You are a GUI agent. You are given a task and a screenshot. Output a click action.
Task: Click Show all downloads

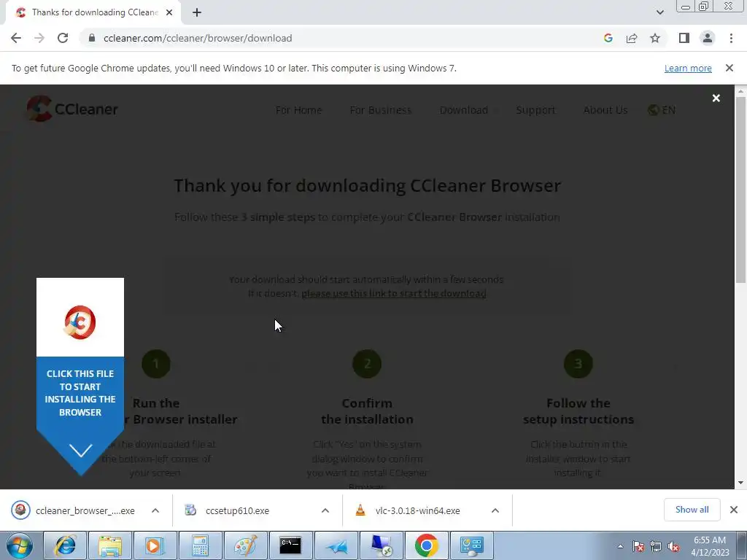pos(692,510)
